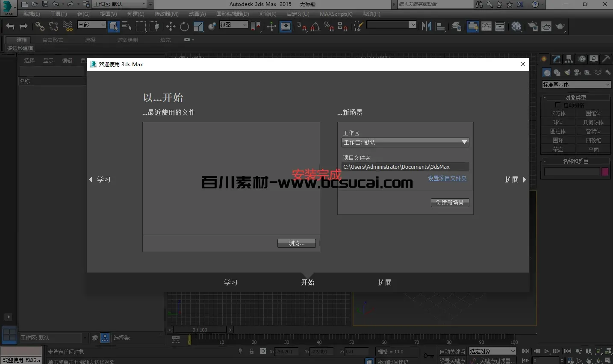Click the Align tool icon
The image size is (613, 364).
(x=440, y=26)
